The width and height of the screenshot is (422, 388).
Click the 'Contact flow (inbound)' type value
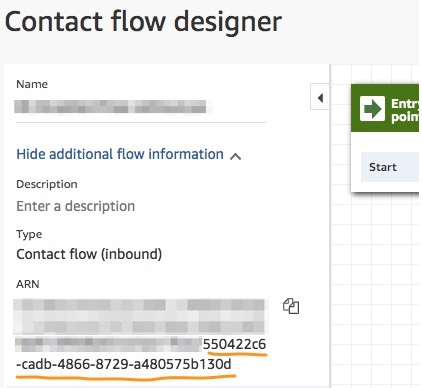pyautogui.click(x=89, y=254)
